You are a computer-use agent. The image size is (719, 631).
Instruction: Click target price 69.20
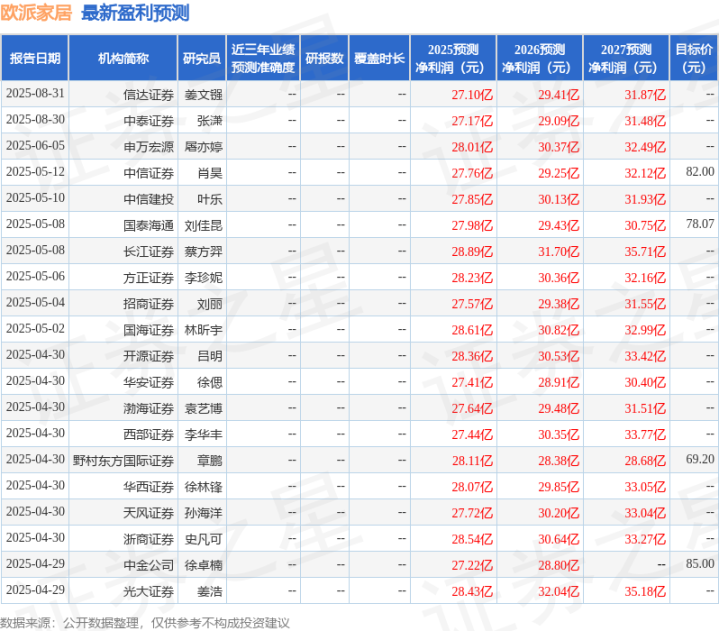700,459
